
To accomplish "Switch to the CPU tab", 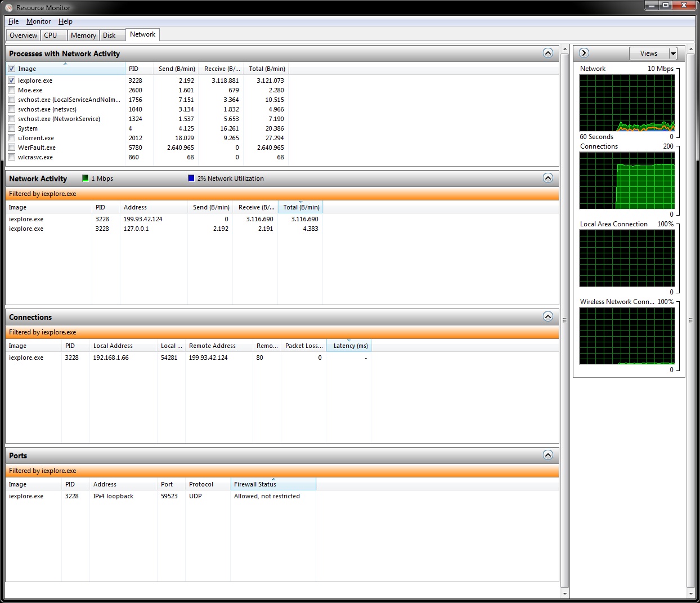I will (x=51, y=34).
